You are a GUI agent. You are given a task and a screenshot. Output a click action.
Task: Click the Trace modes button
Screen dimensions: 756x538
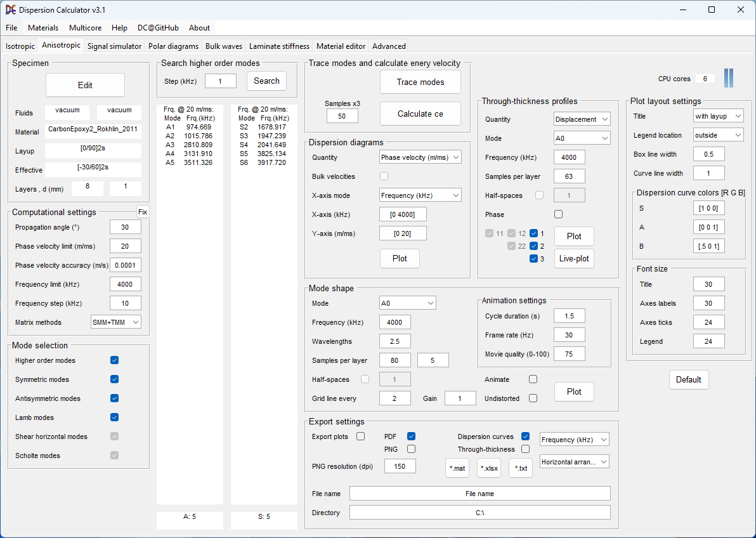(420, 82)
